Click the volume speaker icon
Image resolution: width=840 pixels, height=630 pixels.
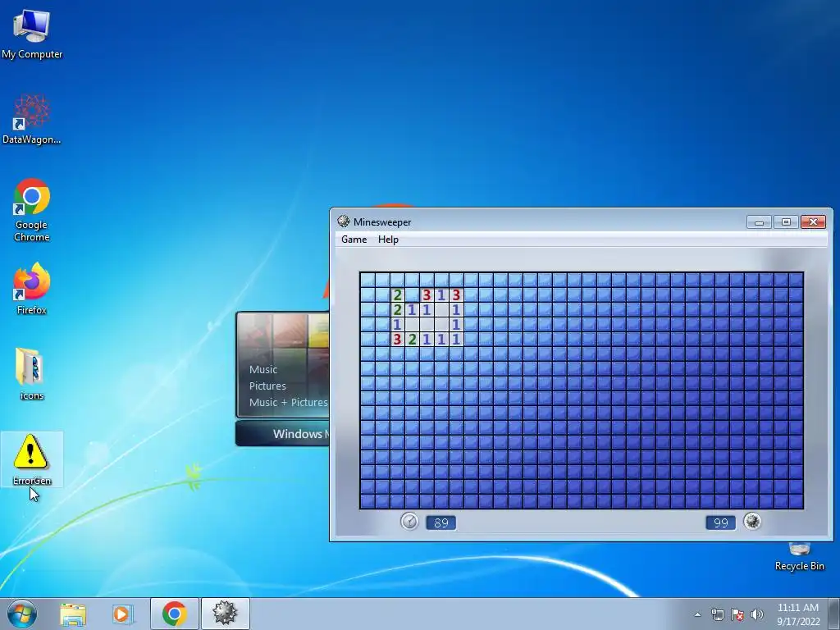coord(757,614)
